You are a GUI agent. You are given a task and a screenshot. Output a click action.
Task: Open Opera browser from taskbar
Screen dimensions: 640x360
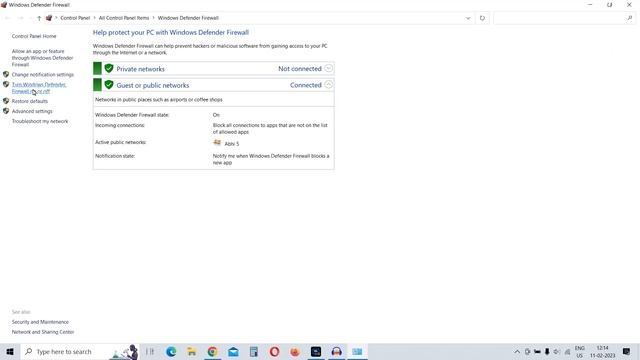pos(274,351)
